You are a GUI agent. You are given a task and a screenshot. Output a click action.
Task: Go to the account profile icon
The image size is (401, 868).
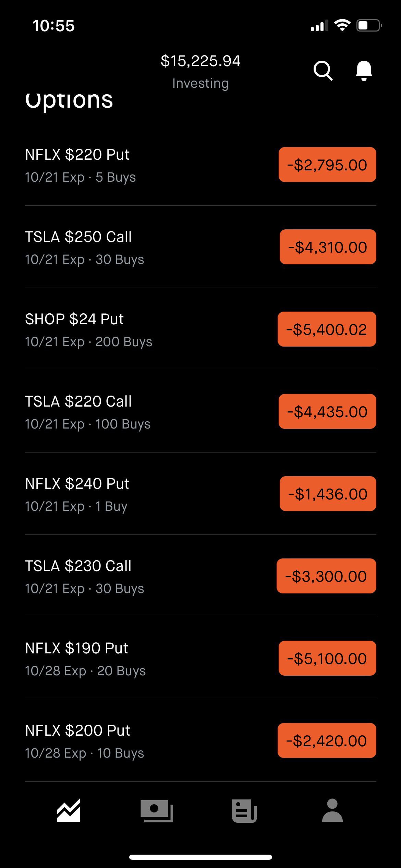(x=332, y=810)
